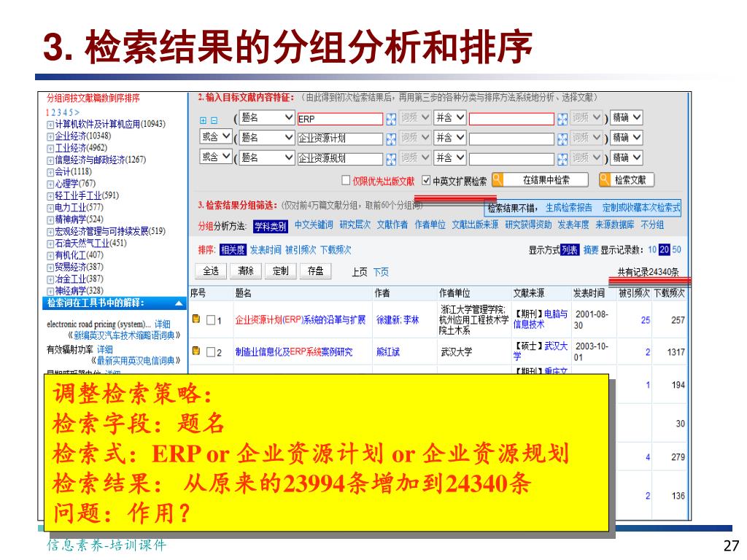The width and height of the screenshot is (747, 560).
Task: Click expansion icon after second field in ERP row
Action: click(562, 119)
